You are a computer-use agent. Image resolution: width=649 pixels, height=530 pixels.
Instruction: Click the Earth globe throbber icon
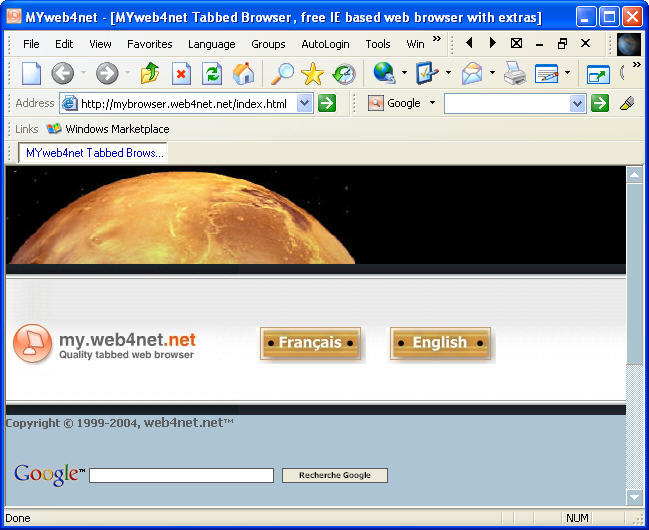(x=629, y=44)
